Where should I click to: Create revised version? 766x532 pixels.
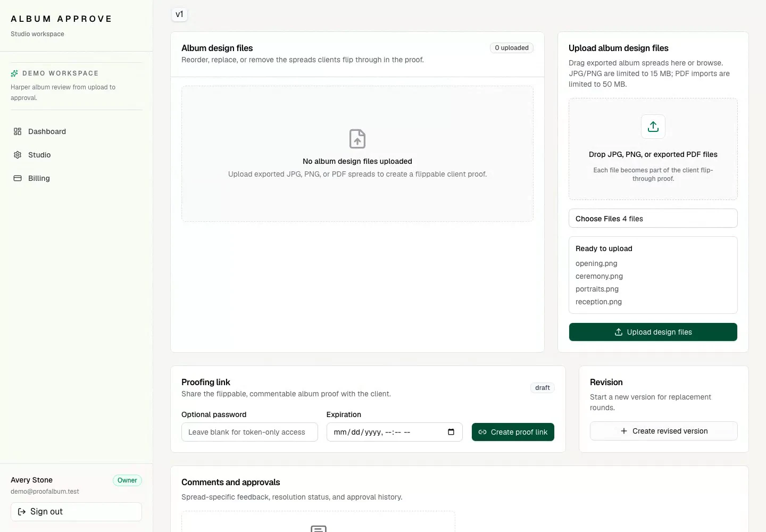coord(664,431)
